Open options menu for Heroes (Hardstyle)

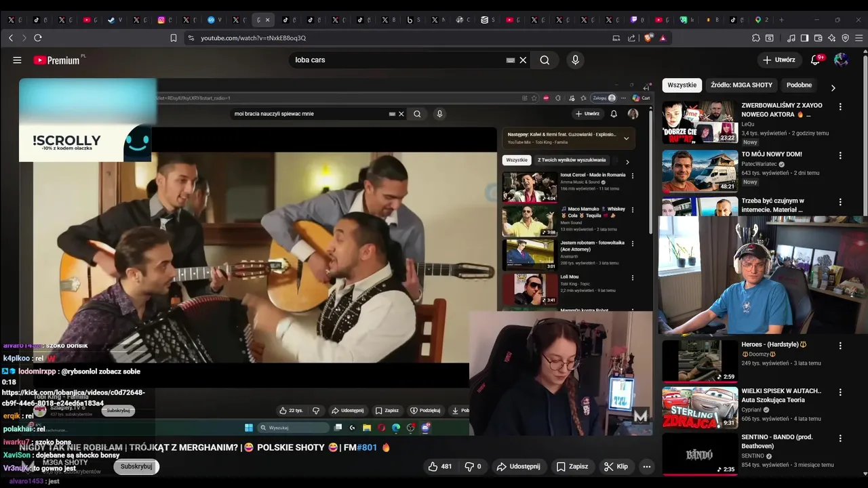pyautogui.click(x=840, y=345)
